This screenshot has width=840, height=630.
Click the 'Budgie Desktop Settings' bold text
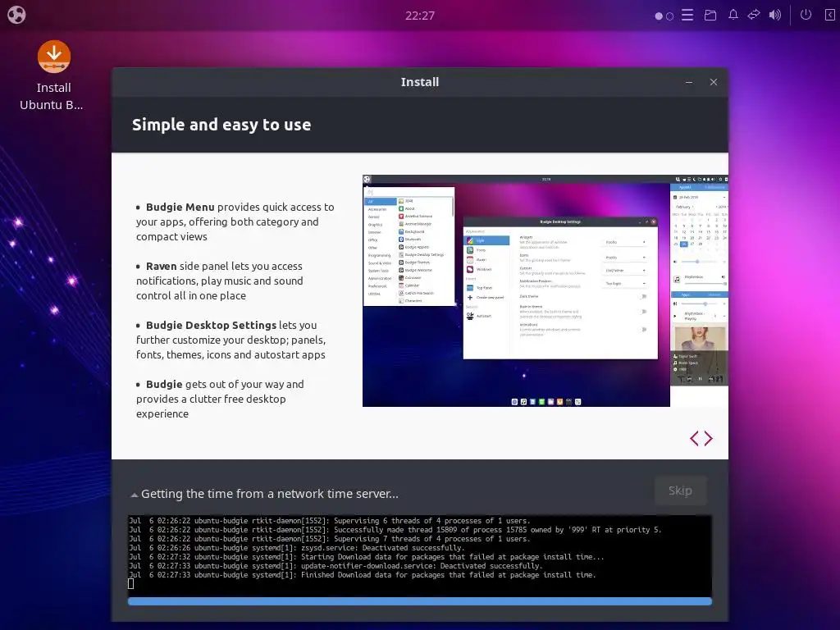[x=211, y=325]
